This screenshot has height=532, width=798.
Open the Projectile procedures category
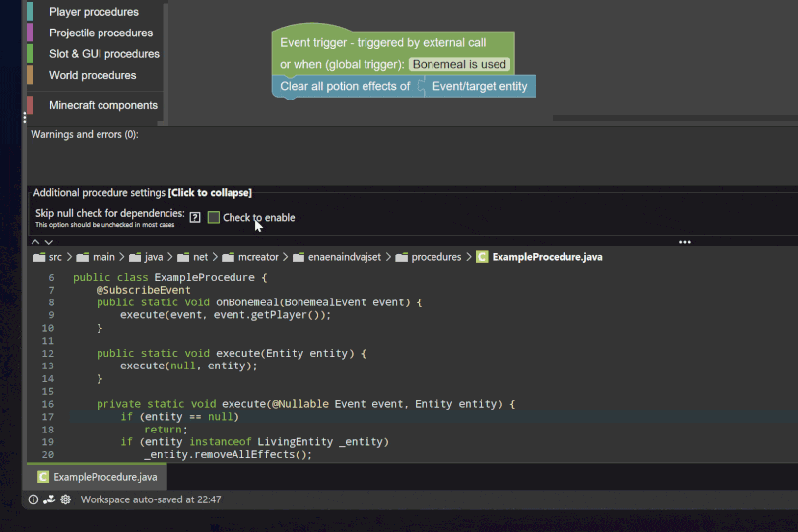pyautogui.click(x=100, y=33)
